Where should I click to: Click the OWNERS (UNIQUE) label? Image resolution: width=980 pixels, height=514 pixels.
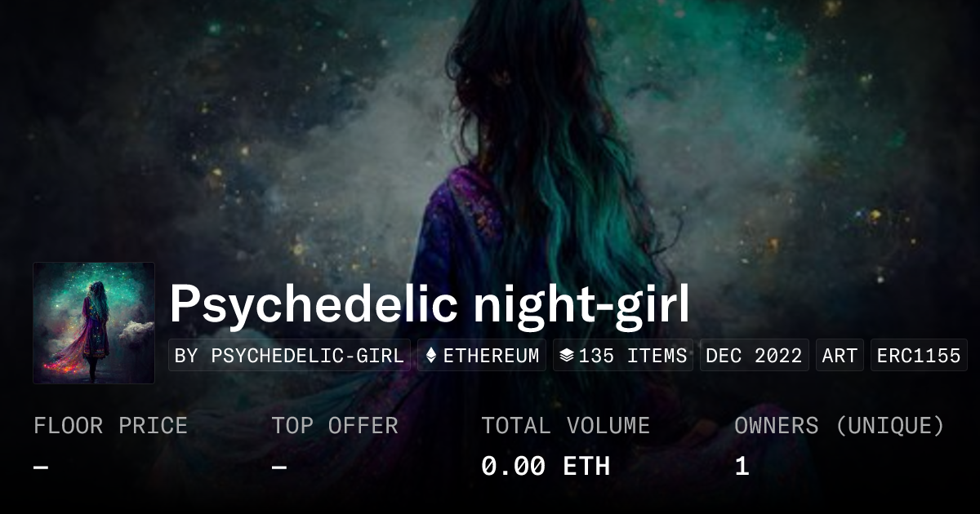pyautogui.click(x=840, y=426)
